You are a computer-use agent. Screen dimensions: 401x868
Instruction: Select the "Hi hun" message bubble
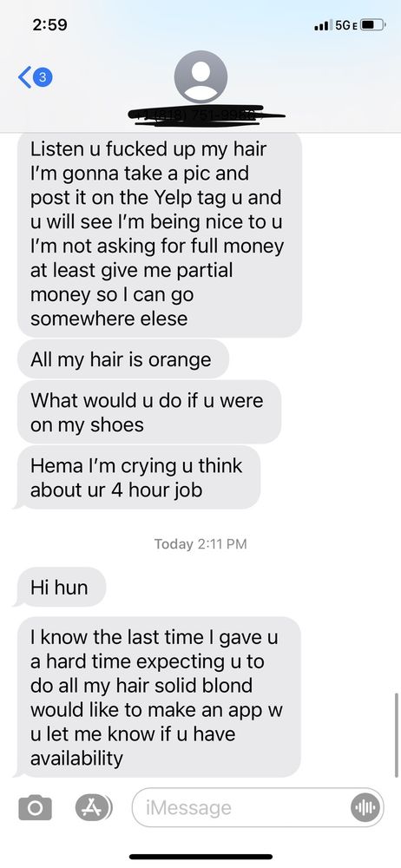tap(61, 588)
